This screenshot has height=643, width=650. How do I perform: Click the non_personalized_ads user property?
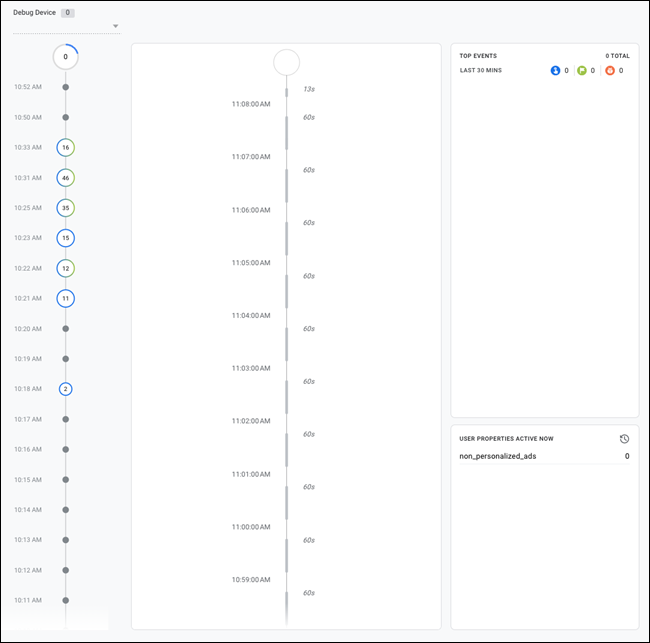[x=544, y=456]
